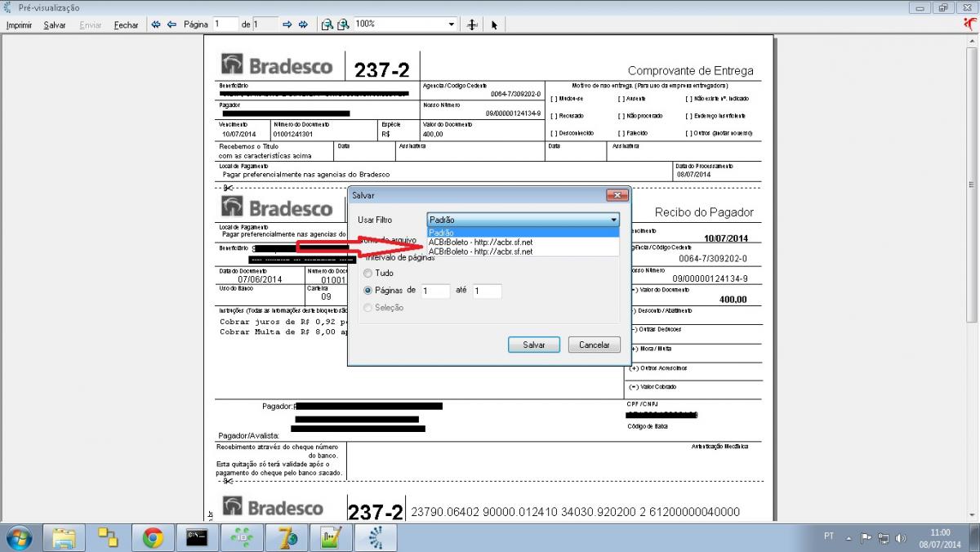
Task: Click the 'Mudou-se' non-delivery reason
Action: 567,99
